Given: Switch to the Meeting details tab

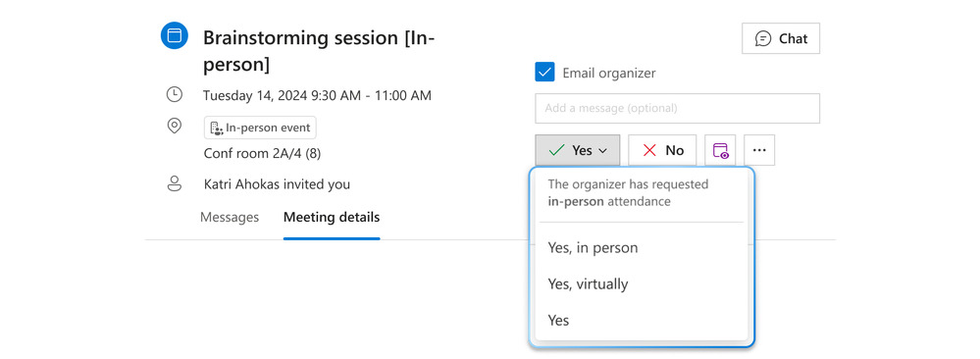Looking at the screenshot, I should (332, 218).
